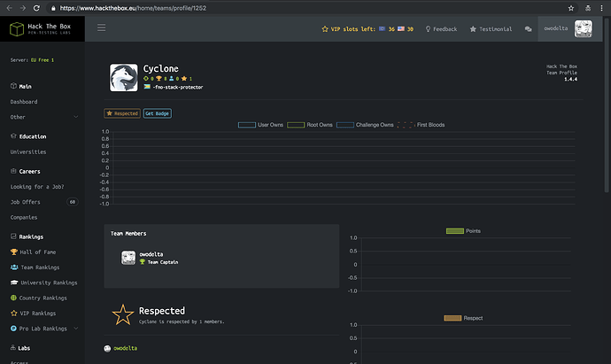Click the Feedback lightbulb icon

428,29
